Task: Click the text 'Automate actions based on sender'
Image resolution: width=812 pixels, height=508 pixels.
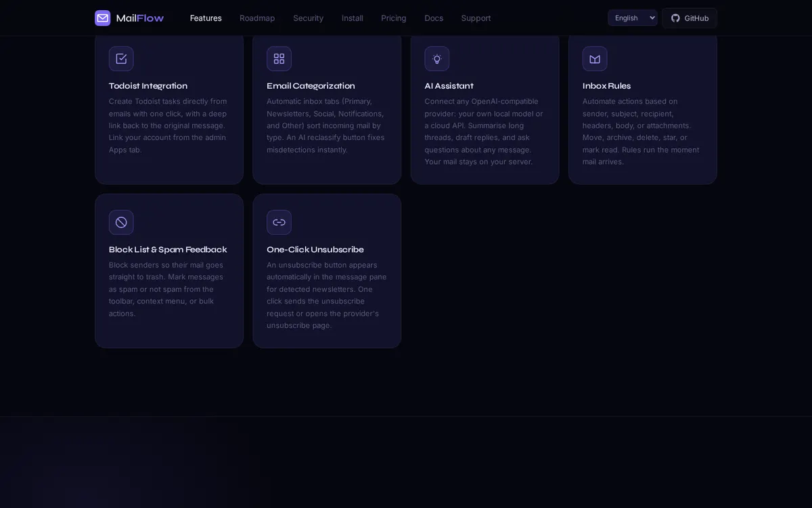Action: 641,131
